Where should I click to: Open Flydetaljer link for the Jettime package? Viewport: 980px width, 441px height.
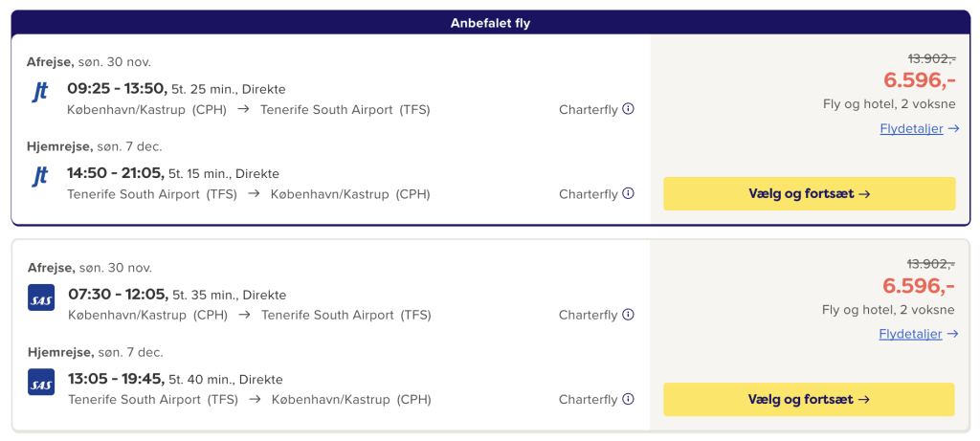pyautogui.click(x=911, y=128)
